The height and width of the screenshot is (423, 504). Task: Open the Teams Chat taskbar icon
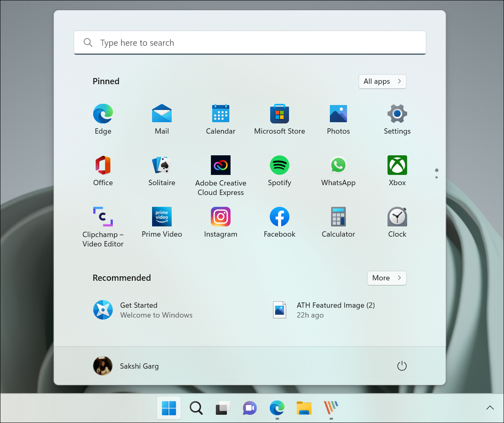[x=250, y=408]
